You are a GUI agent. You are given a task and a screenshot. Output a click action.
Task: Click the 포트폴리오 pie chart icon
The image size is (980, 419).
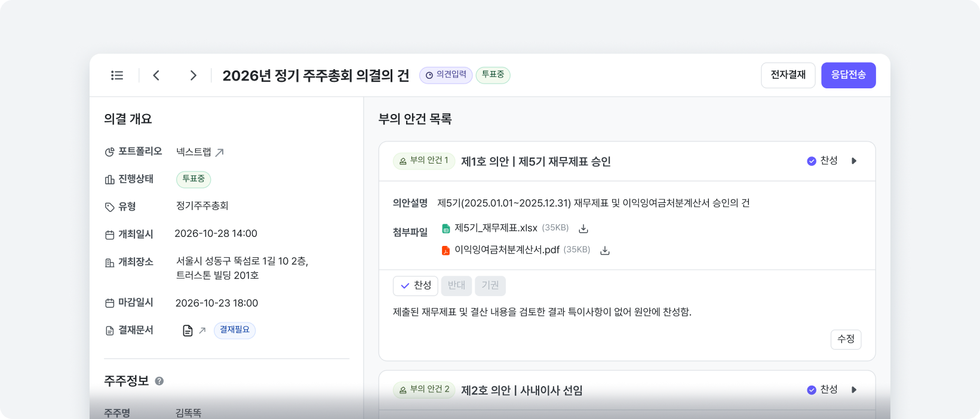[x=109, y=152]
